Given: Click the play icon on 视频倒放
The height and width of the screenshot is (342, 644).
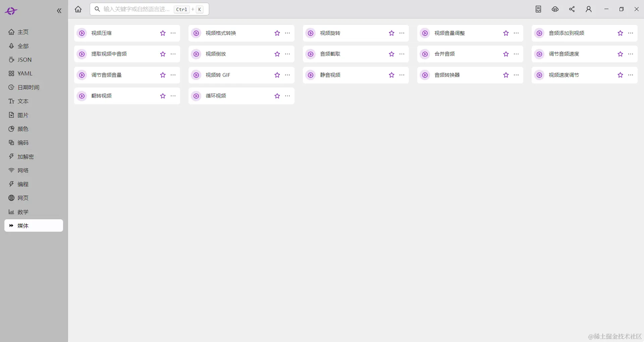Looking at the screenshot, I should 196,54.
